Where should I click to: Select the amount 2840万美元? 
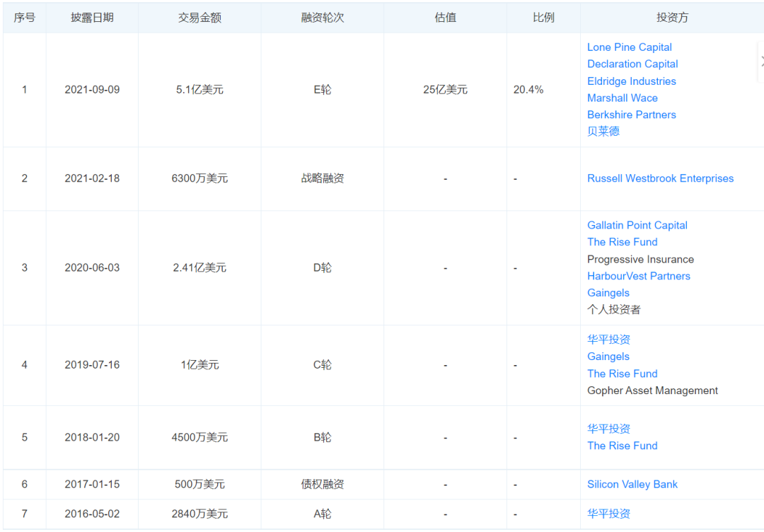(199, 514)
